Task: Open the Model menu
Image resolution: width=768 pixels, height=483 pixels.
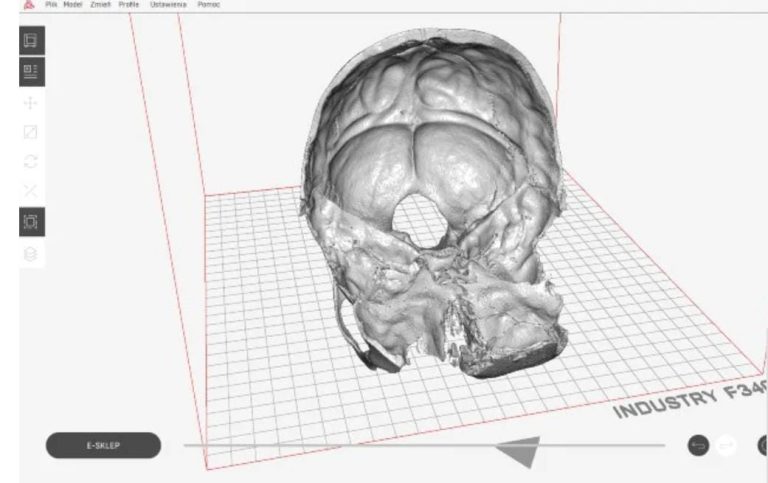Action: (72, 5)
